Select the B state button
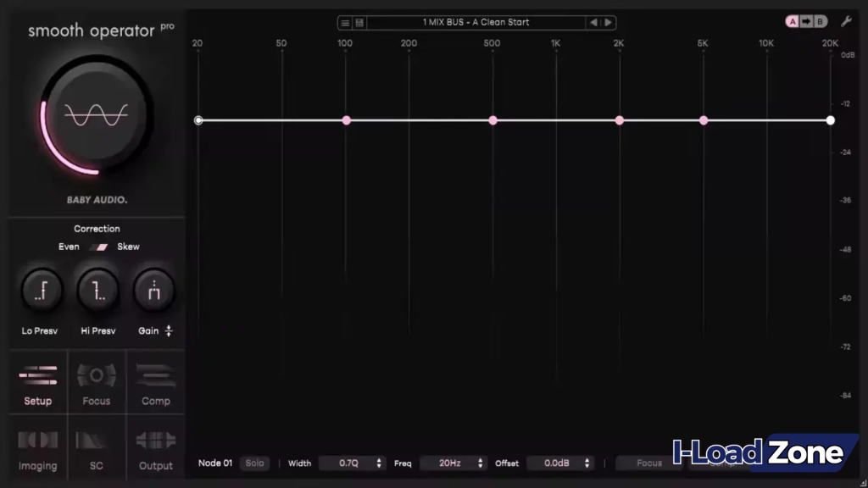Screen dimensions: 868x488 [820, 21]
